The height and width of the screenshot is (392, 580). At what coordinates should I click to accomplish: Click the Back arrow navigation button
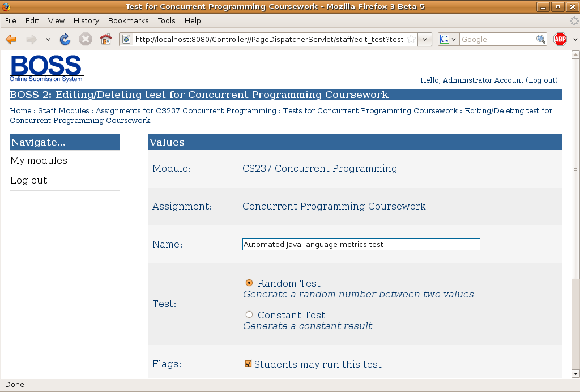(11, 39)
